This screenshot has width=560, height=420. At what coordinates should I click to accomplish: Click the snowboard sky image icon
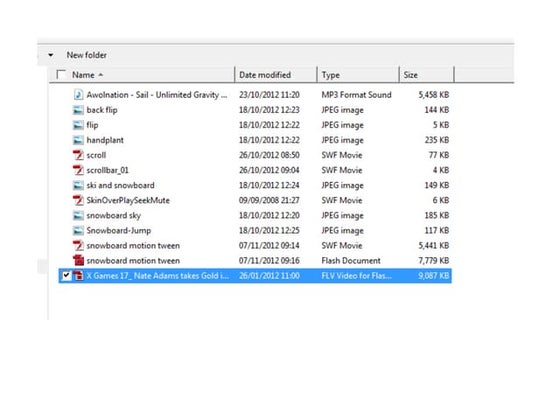78,215
